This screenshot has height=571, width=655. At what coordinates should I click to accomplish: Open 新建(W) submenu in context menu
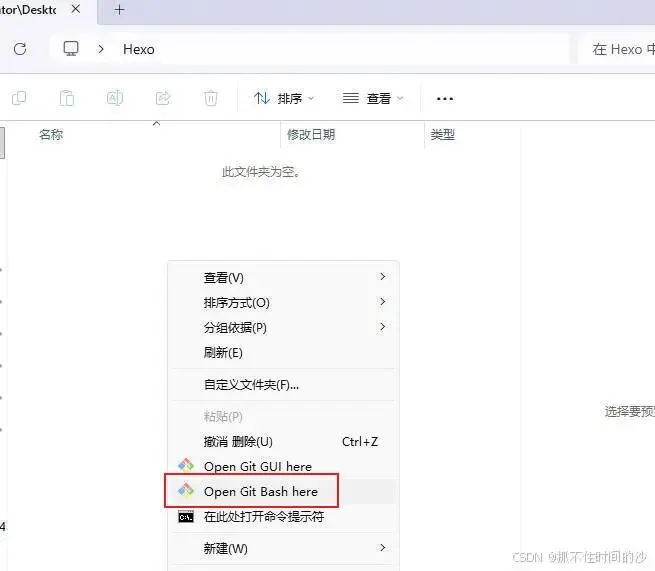click(x=283, y=548)
